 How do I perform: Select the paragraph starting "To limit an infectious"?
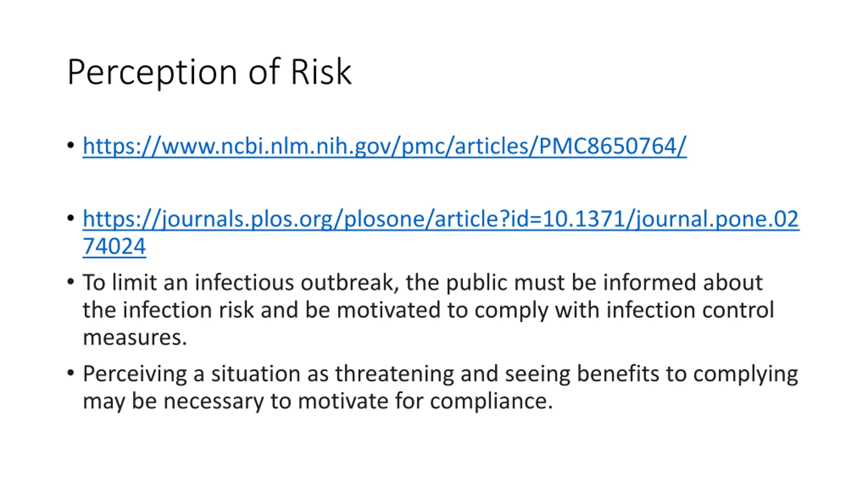428,309
